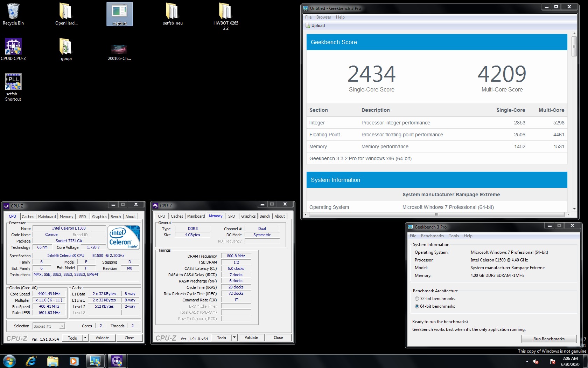Switch to Geekbench taskbar button
The image size is (588, 368).
pos(95,361)
